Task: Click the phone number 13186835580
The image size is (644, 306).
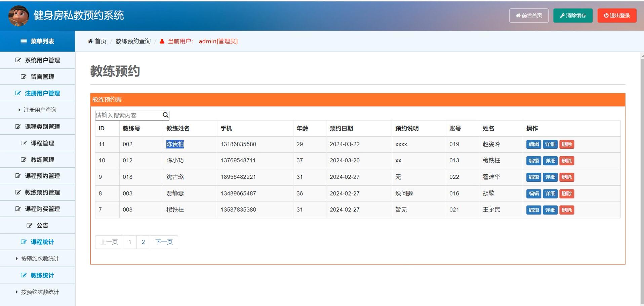Action: pos(238,144)
